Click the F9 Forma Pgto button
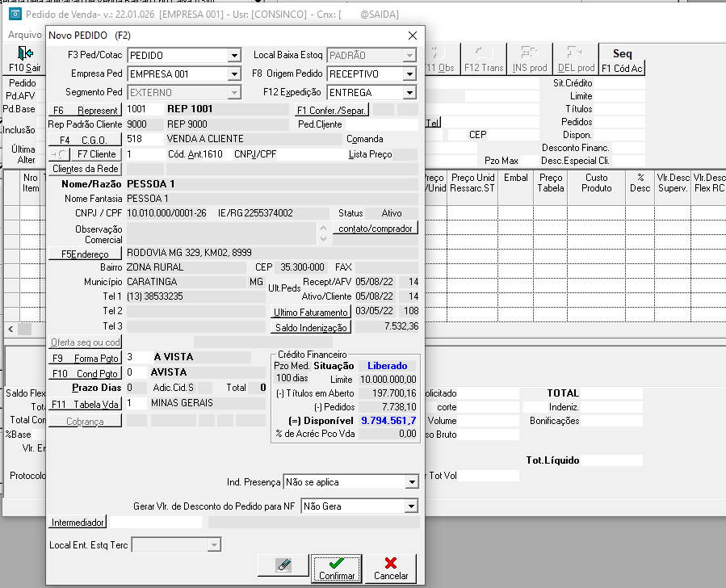Image resolution: width=726 pixels, height=588 pixels. (x=85, y=358)
